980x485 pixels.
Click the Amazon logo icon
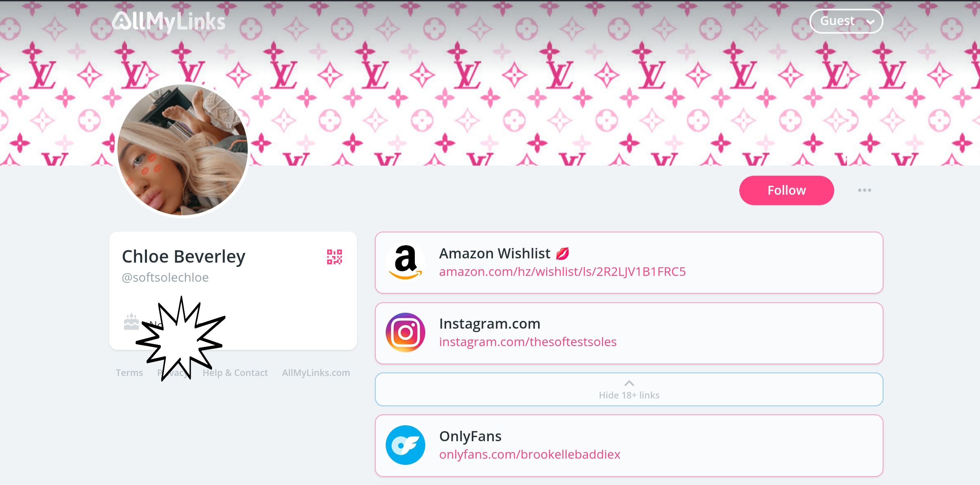(x=405, y=262)
